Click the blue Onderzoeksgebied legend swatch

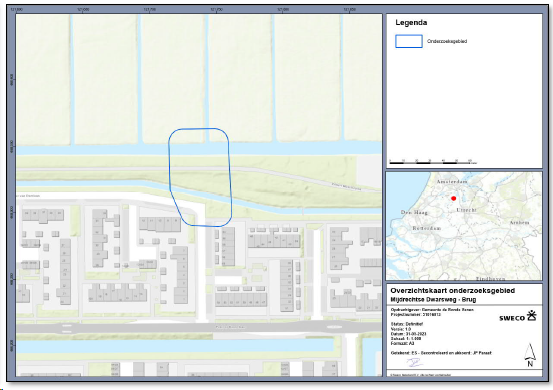tap(409, 41)
